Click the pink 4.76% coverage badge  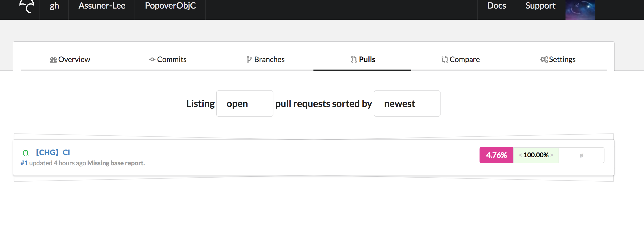click(x=496, y=155)
